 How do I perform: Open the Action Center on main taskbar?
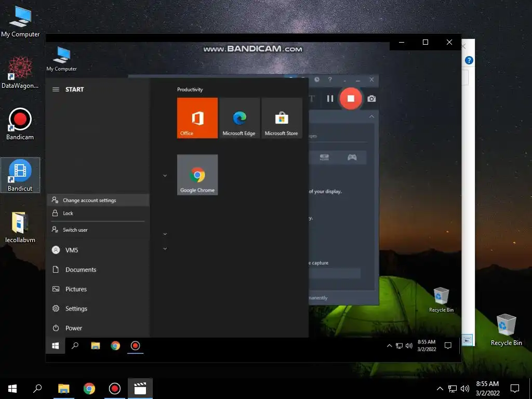[x=515, y=389]
